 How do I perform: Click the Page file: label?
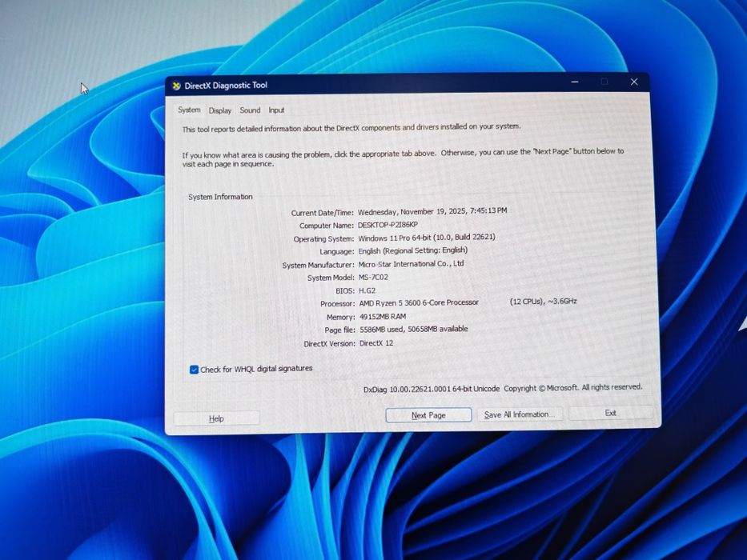point(340,330)
